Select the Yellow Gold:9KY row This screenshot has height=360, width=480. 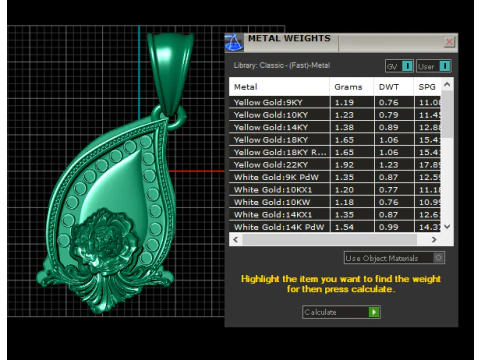pos(335,102)
